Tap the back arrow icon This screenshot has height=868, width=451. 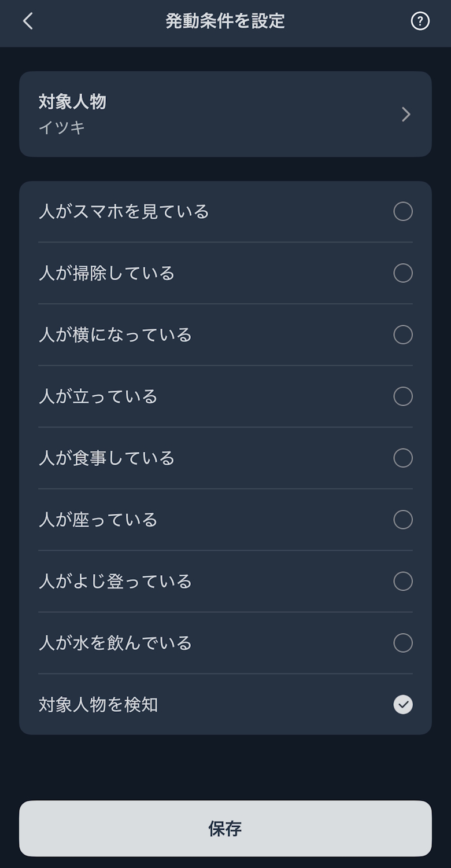(x=28, y=21)
